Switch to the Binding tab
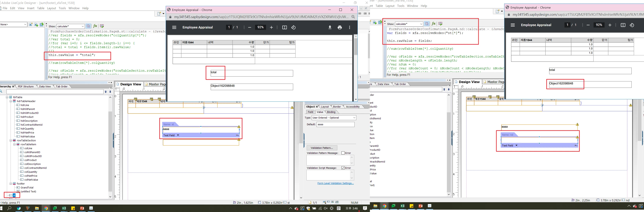Viewport: 644px width, 212px height. click(331, 112)
